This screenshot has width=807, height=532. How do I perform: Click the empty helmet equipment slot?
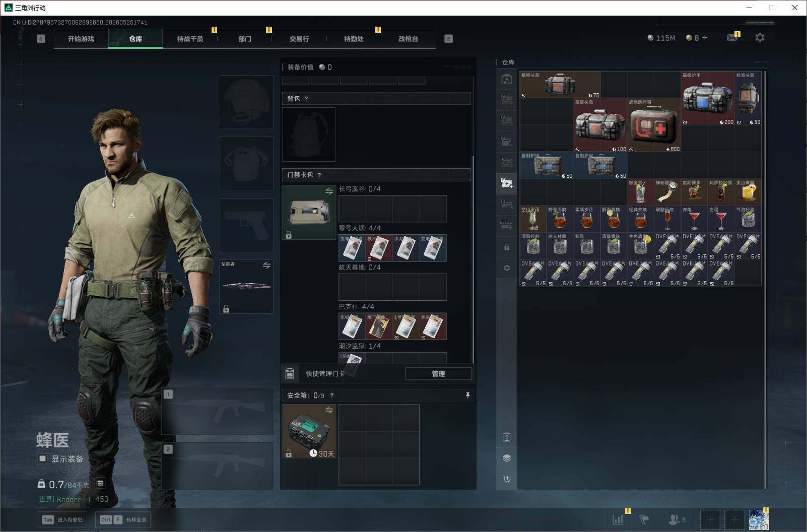[246, 102]
